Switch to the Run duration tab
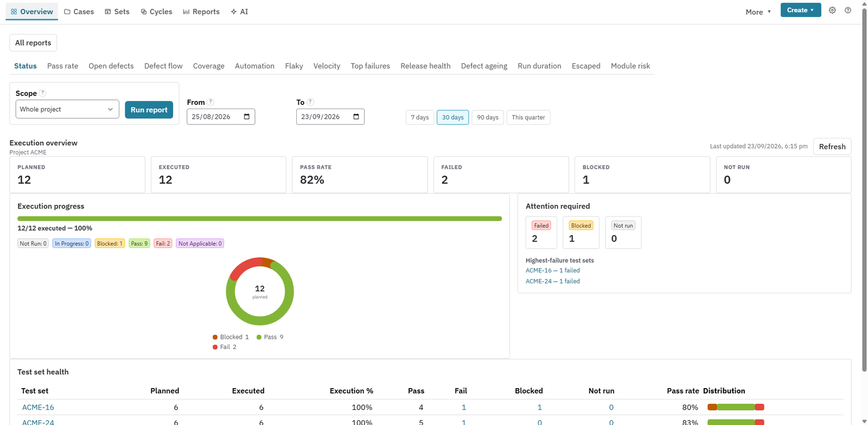868x425 pixels. 539,66
